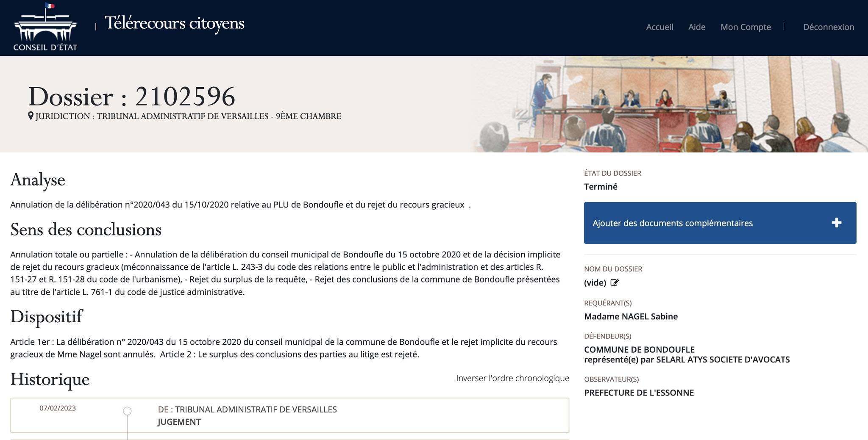Open the Aide page

(x=697, y=27)
